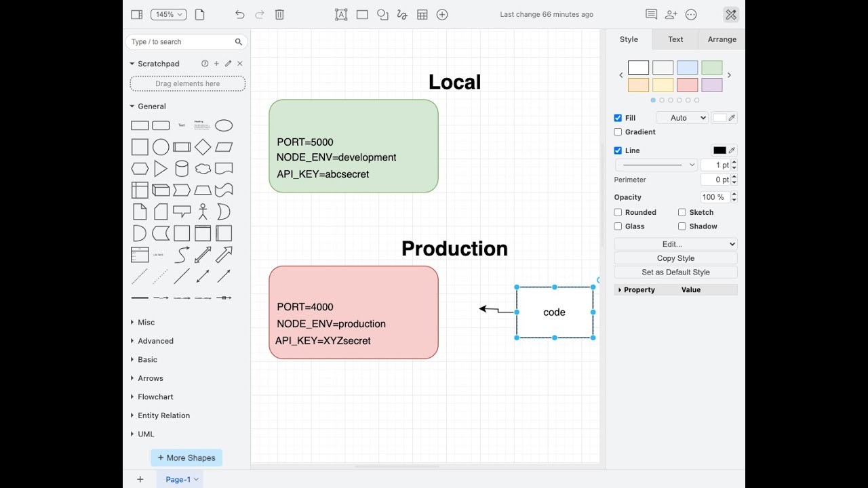
Task: Open the line style dropdown
Action: point(656,165)
